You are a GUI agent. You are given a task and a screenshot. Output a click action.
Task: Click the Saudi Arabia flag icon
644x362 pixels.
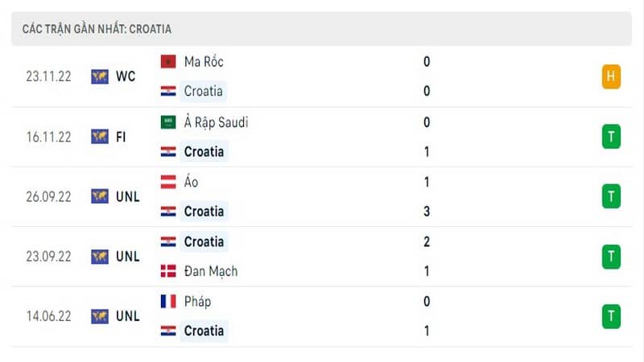[x=168, y=122]
